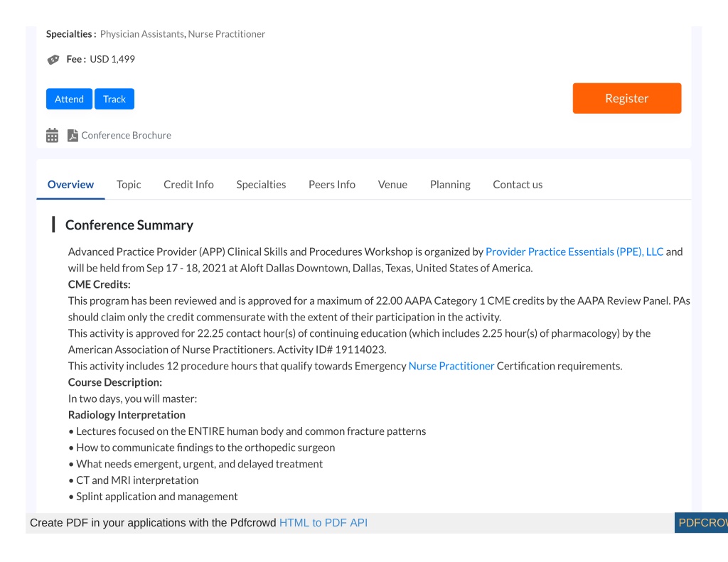Open the HTML to PDF API link
728x562 pixels.
323,522
